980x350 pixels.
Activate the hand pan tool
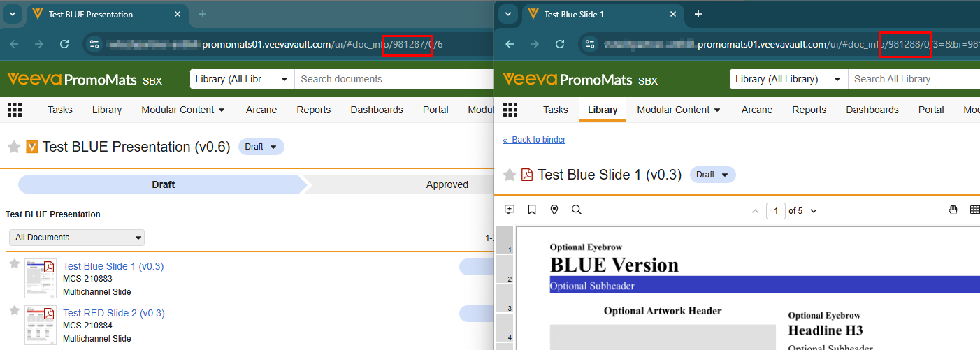point(952,210)
